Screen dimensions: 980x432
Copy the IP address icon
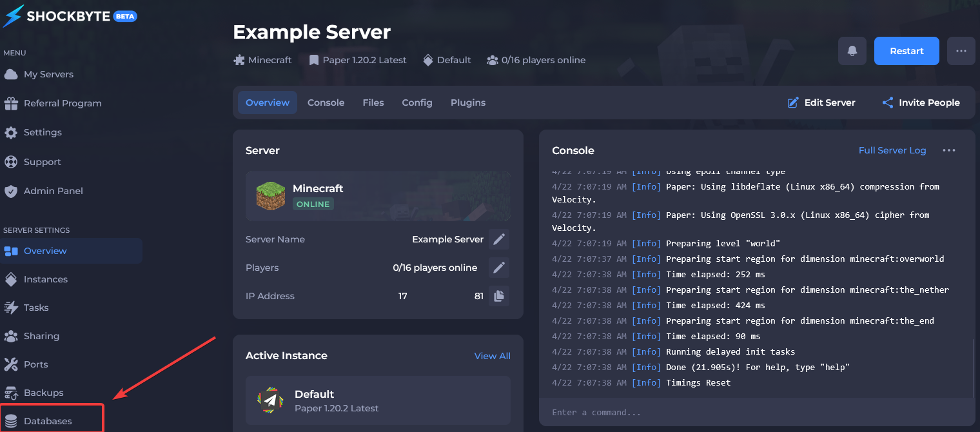[498, 296]
